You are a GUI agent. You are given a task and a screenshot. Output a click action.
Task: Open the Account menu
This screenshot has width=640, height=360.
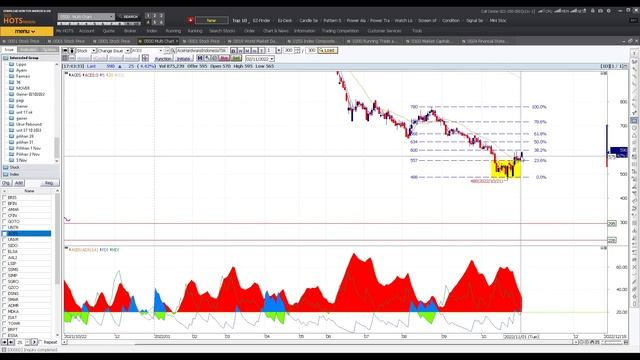(x=87, y=31)
